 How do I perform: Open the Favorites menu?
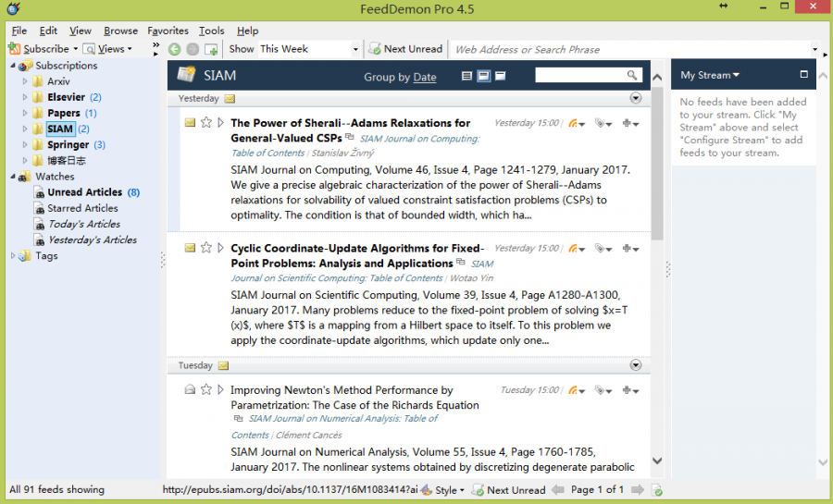click(x=168, y=31)
